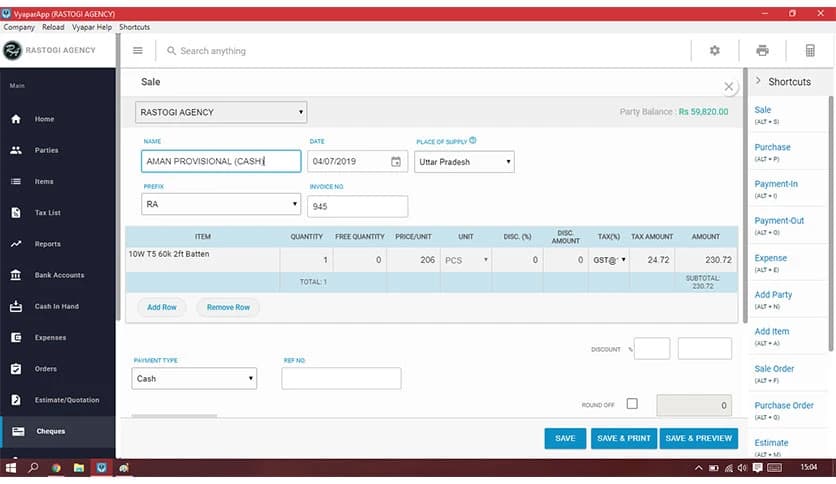Open the calculator icon
The width and height of the screenshot is (836, 484).
pos(810,51)
